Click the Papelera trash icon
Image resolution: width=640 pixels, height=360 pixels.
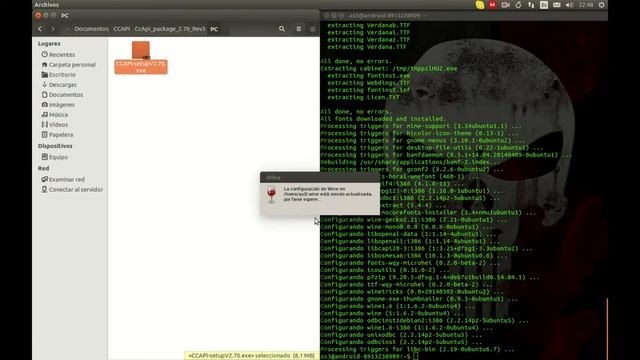[44, 135]
